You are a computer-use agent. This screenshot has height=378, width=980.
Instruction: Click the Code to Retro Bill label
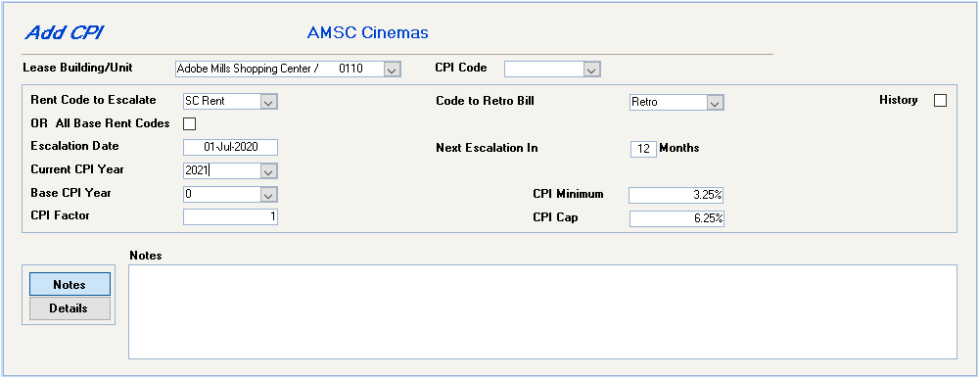click(x=485, y=100)
